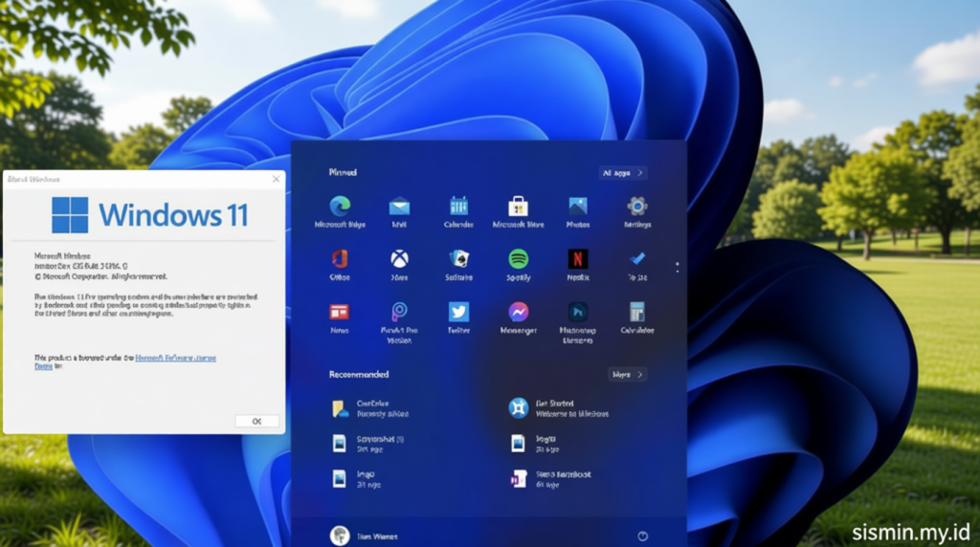Open the Settings gear icon
Image resolution: width=980 pixels, height=547 pixels.
[x=636, y=206]
